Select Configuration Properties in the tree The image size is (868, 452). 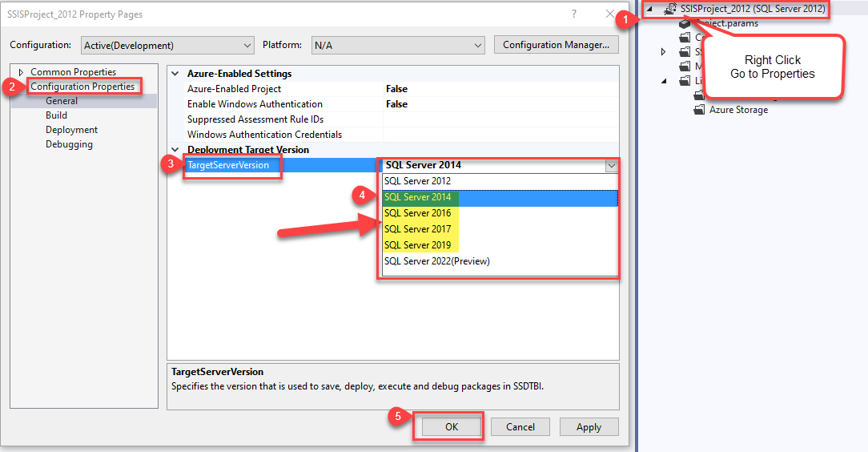(82, 87)
